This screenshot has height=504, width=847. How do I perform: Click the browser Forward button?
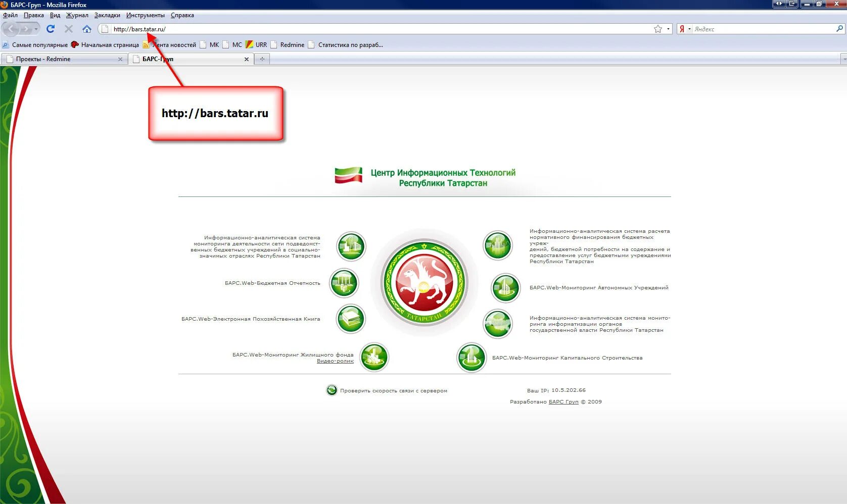point(26,29)
